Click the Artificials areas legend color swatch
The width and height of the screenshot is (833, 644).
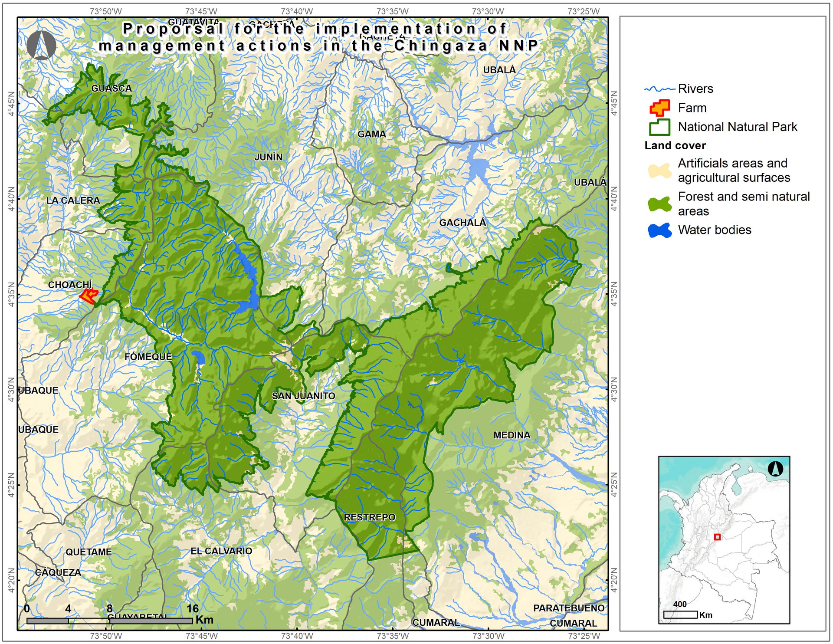click(659, 171)
